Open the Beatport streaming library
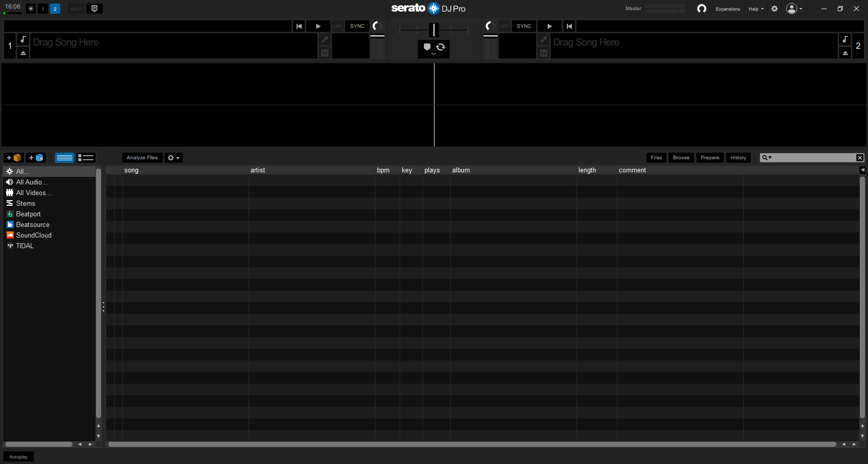The image size is (868, 464). 49,214
